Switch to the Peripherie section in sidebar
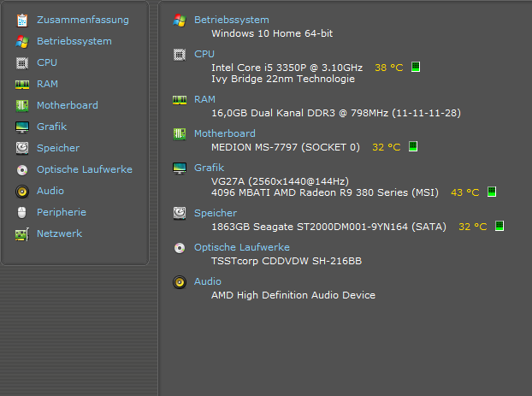Screen dimensions: 532x396 61,212
